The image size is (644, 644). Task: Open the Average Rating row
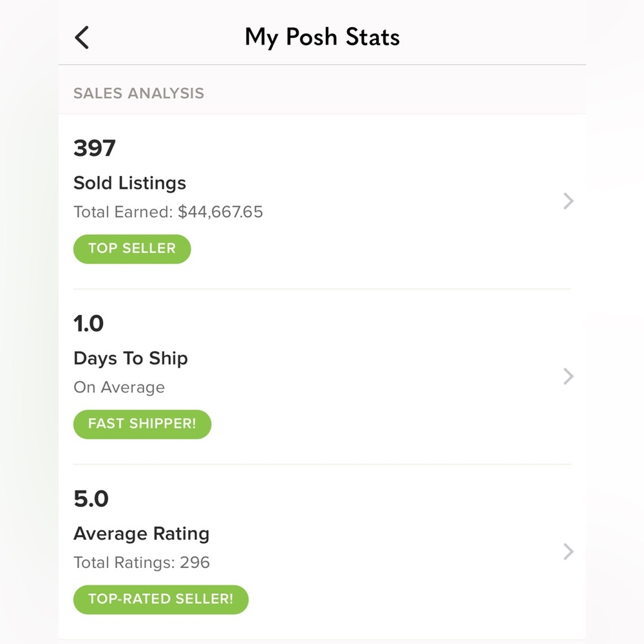[x=322, y=552]
